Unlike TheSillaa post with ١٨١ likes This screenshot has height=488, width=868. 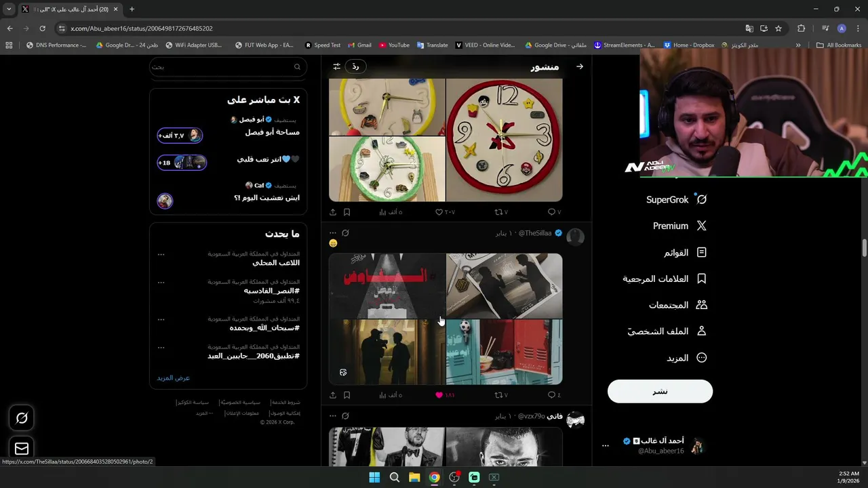tap(445, 395)
